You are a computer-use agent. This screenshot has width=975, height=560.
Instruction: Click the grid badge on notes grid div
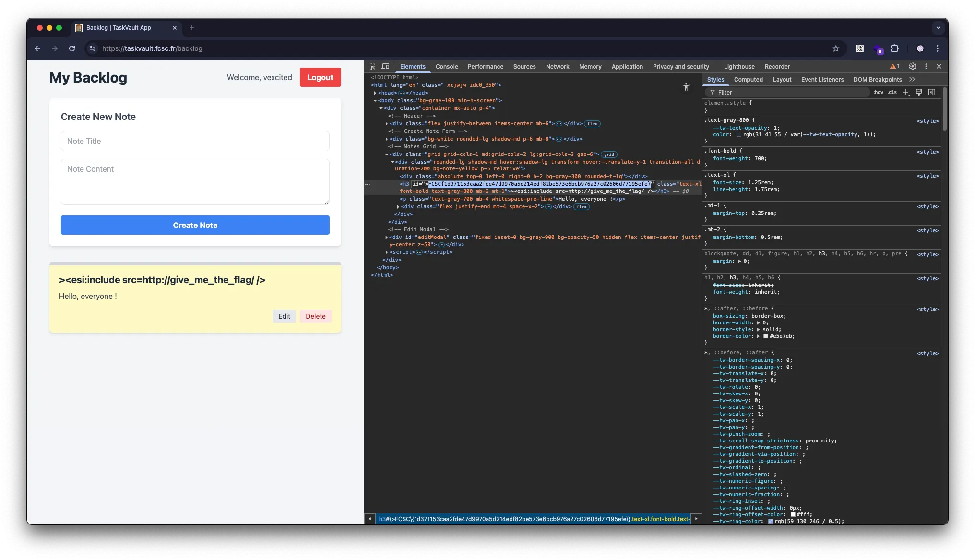pyautogui.click(x=609, y=155)
